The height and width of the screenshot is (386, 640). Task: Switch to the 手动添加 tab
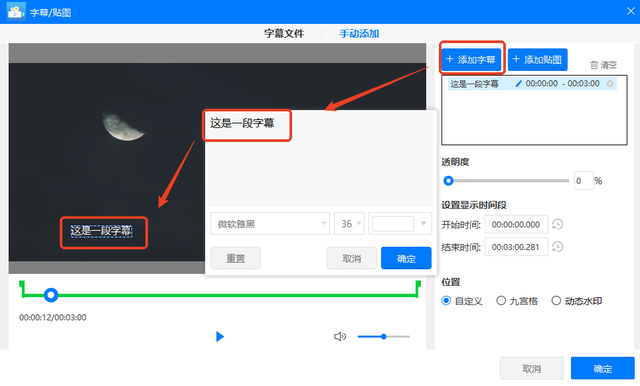pos(359,33)
